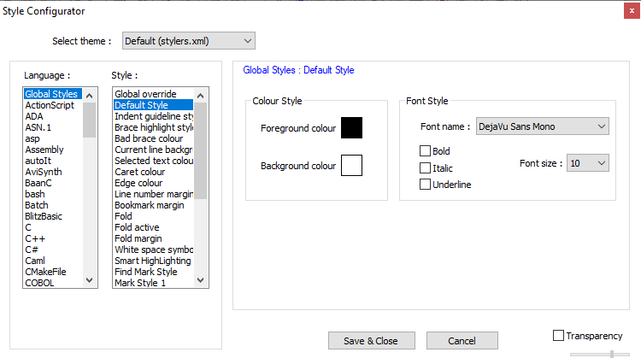Select White space symbol style

coord(153,250)
